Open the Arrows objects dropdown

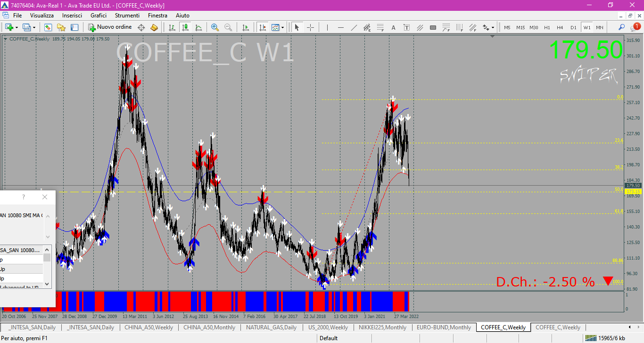point(493,27)
